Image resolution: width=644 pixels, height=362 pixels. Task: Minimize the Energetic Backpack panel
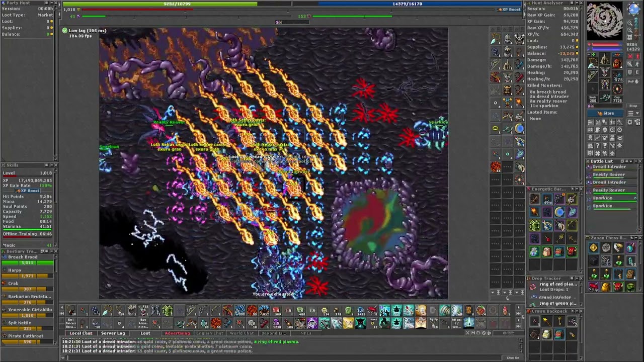point(577,189)
